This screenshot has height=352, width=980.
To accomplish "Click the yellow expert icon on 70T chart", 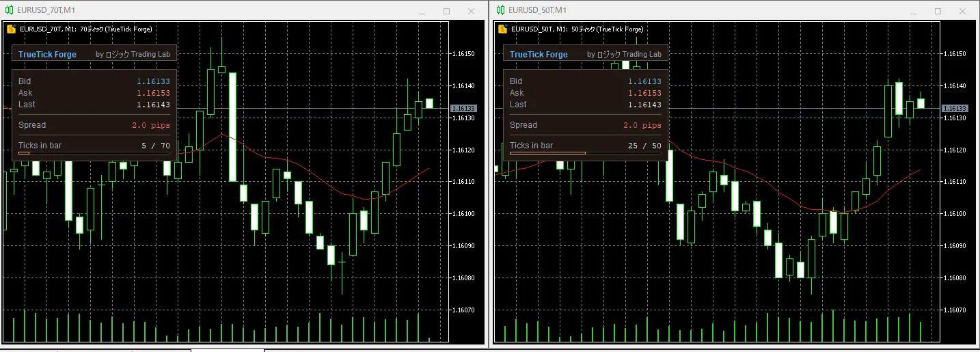I will [11, 29].
